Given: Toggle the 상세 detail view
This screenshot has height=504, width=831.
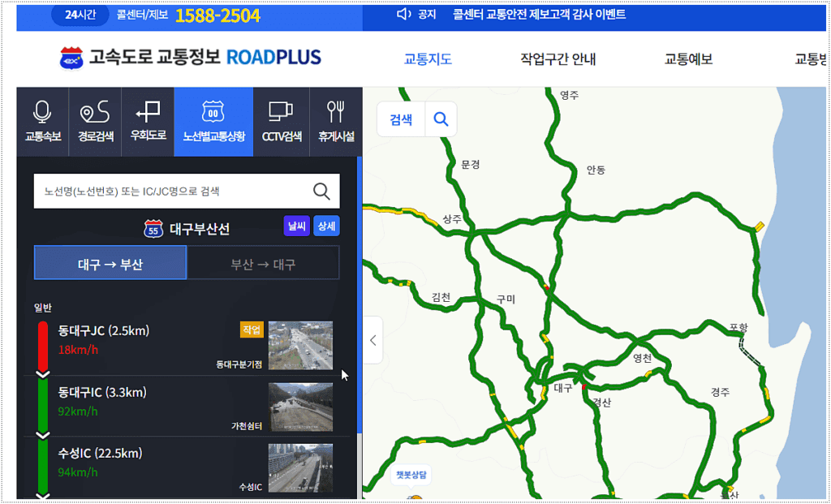Looking at the screenshot, I should (x=326, y=226).
